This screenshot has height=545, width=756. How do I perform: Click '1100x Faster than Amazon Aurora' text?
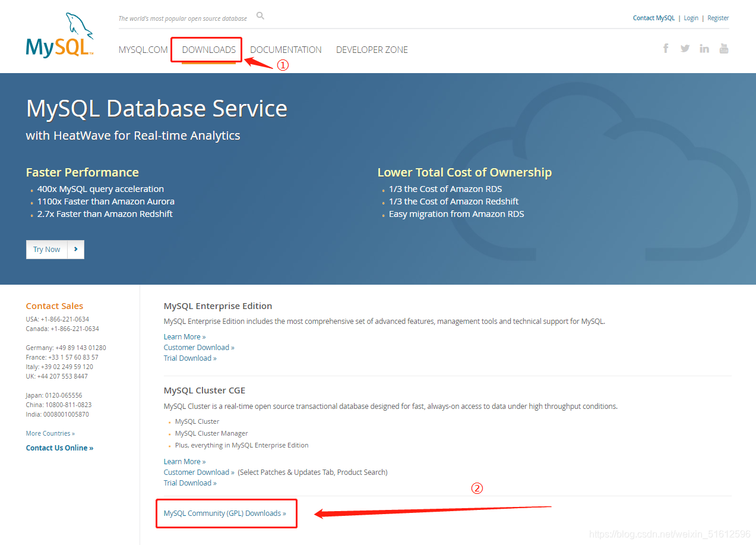(106, 201)
